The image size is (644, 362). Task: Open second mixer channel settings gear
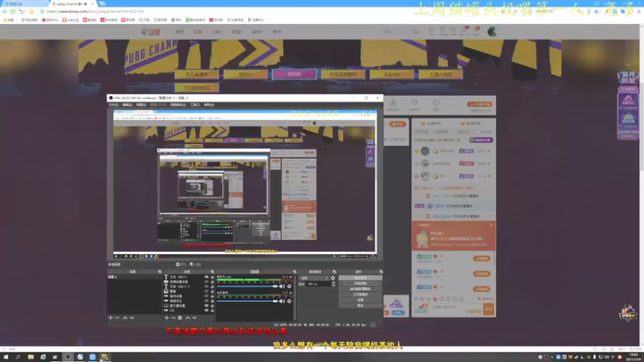coord(289,301)
